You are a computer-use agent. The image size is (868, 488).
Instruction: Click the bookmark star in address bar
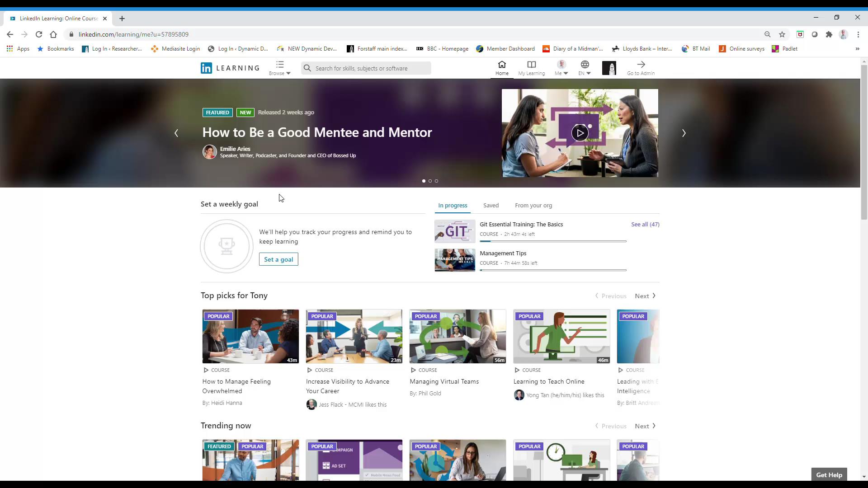click(x=782, y=34)
